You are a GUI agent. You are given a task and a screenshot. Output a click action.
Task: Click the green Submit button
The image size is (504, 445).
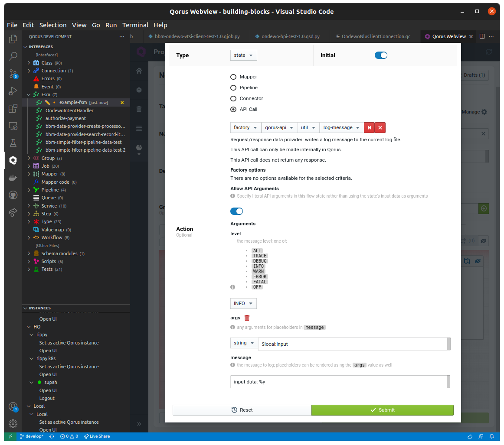coord(382,410)
